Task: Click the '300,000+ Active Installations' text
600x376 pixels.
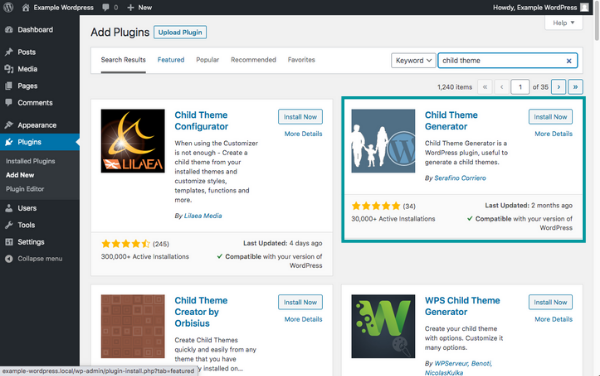Action: point(145,257)
